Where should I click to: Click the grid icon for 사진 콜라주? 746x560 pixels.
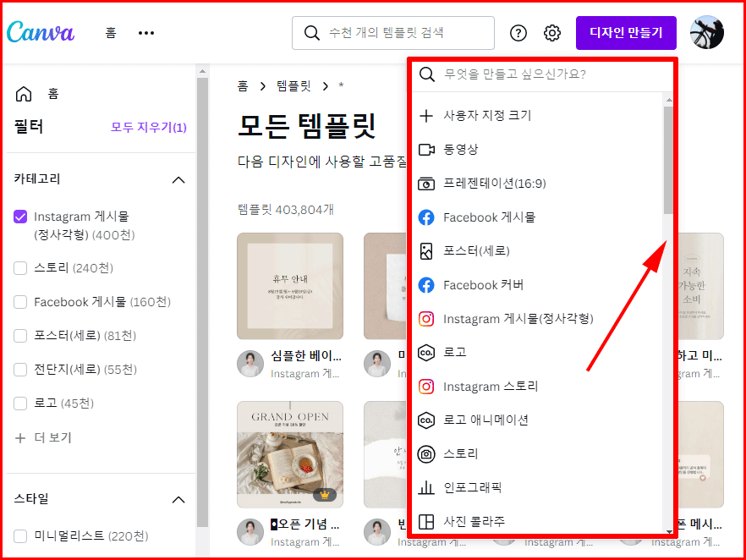426,522
